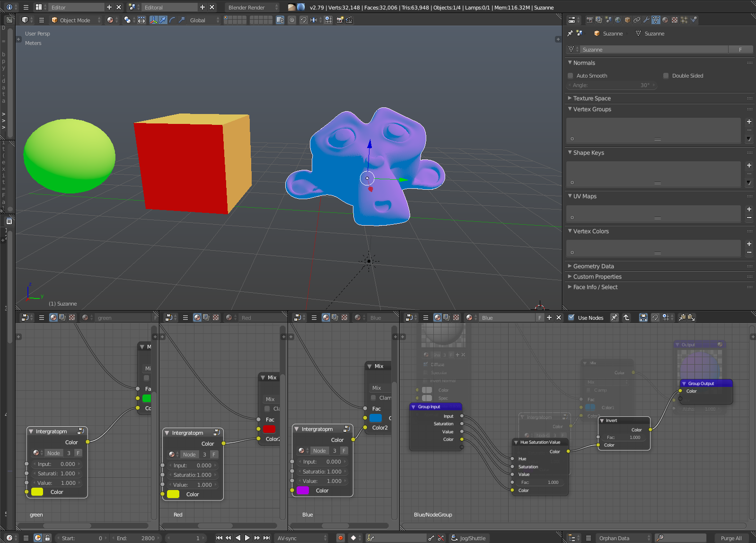Viewport: 756px width, 543px height.
Task: Click the purple Color swatch in Blue node
Action: tap(303, 490)
